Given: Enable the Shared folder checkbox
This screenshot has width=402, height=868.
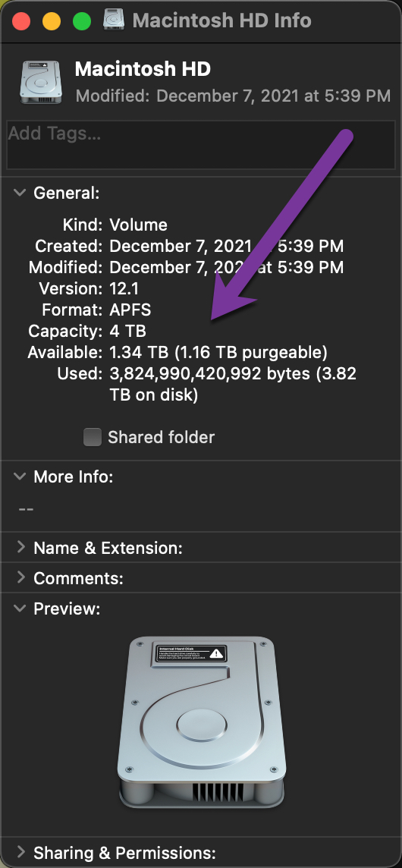Looking at the screenshot, I should pyautogui.click(x=93, y=437).
